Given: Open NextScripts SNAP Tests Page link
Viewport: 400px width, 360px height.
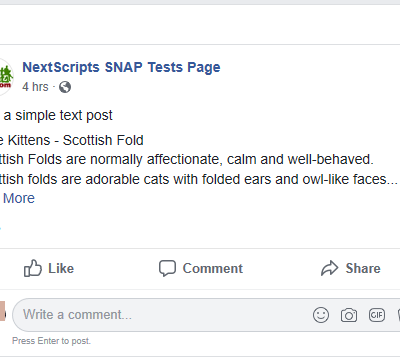Looking at the screenshot, I should 121,68.
